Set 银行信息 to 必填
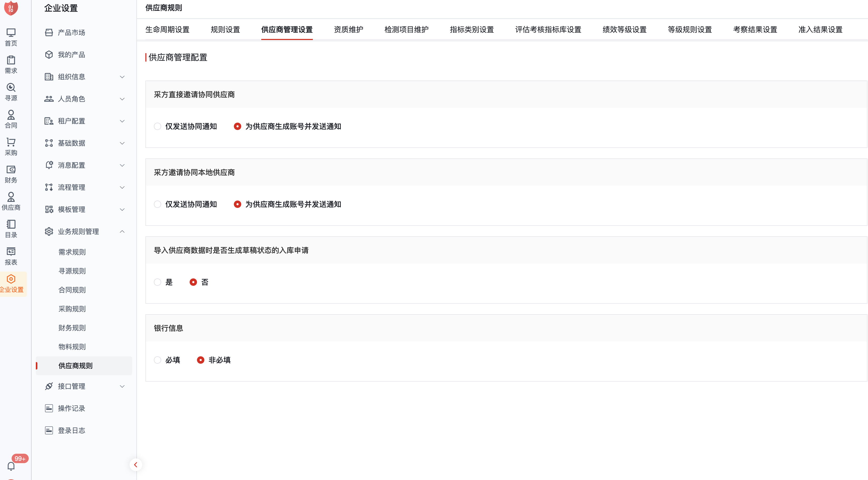This screenshot has width=868, height=480. pos(157,360)
